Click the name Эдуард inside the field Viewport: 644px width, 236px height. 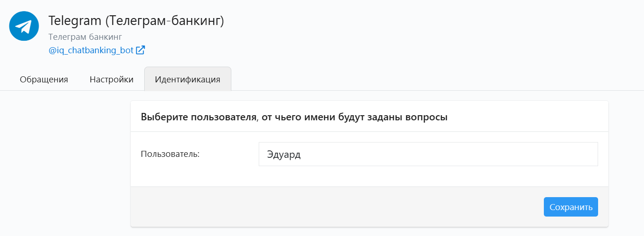pos(284,155)
